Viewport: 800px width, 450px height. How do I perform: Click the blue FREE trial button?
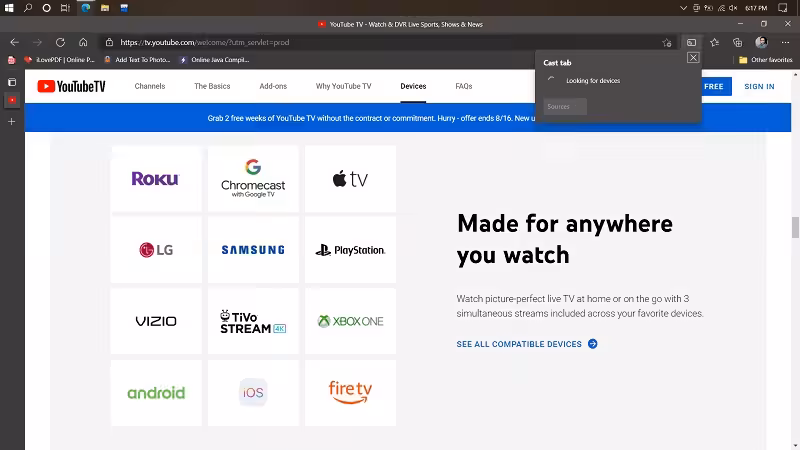tap(716, 86)
